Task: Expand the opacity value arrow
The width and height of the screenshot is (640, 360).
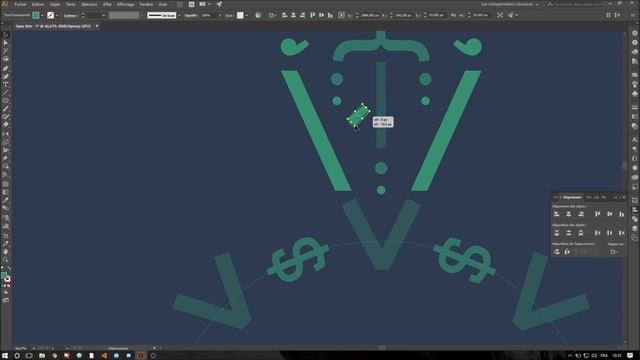Action: tap(220, 16)
